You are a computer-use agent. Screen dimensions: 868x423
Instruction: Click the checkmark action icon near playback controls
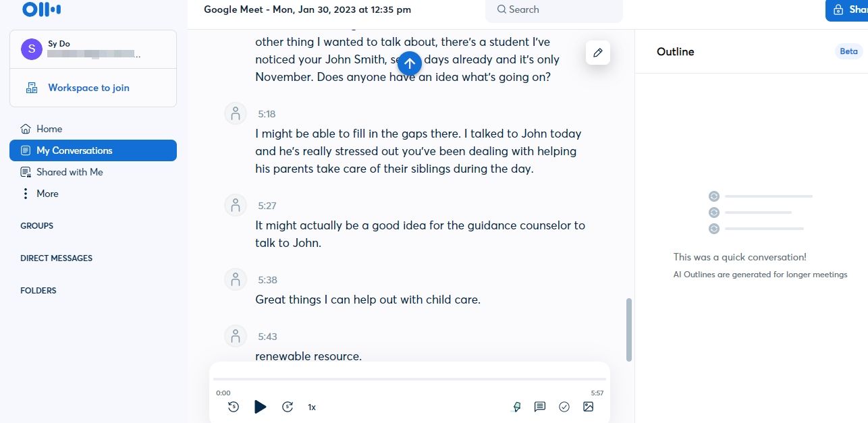click(x=564, y=407)
